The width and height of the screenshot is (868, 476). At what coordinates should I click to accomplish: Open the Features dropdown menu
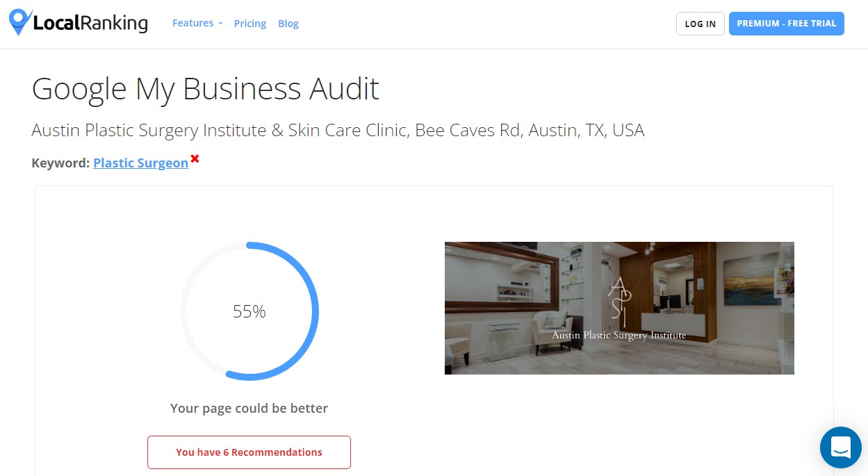pyautogui.click(x=197, y=23)
